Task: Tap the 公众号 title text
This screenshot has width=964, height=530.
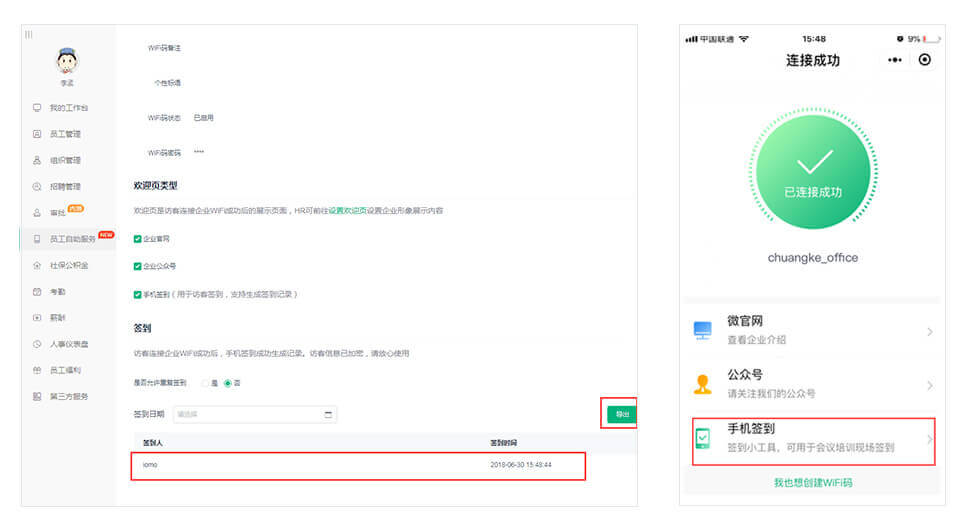Action: click(745, 374)
